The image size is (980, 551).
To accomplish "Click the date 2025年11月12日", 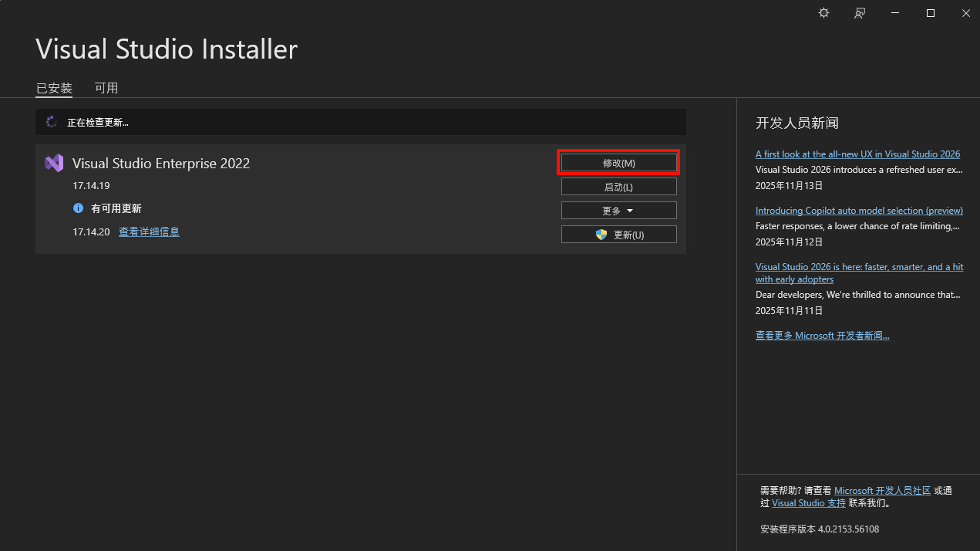I will [789, 242].
